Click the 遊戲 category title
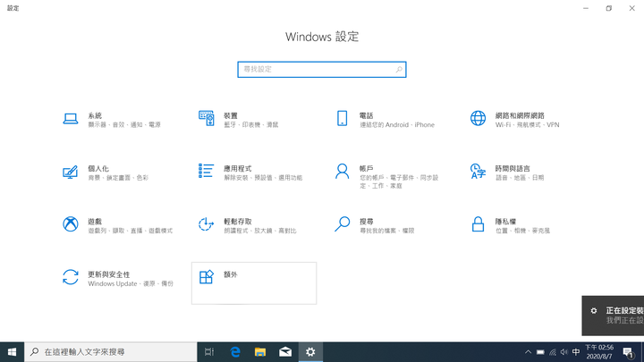This screenshot has height=362, width=644. coord(95,222)
